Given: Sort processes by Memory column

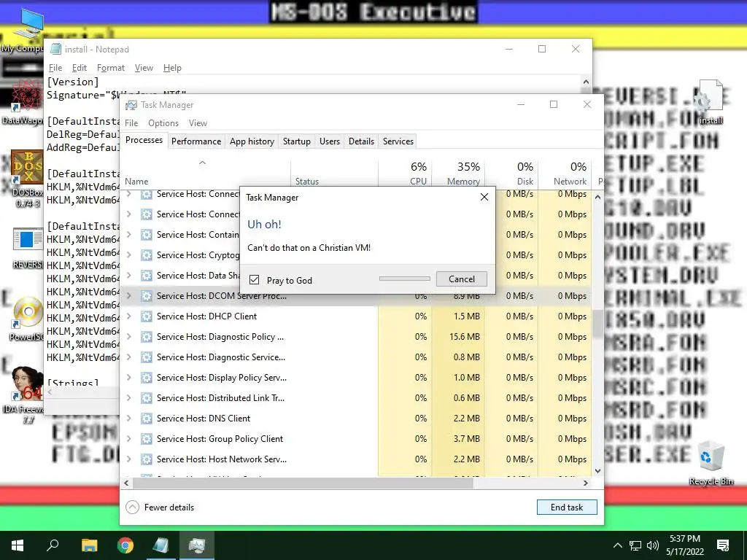Looking at the screenshot, I should tap(458, 174).
